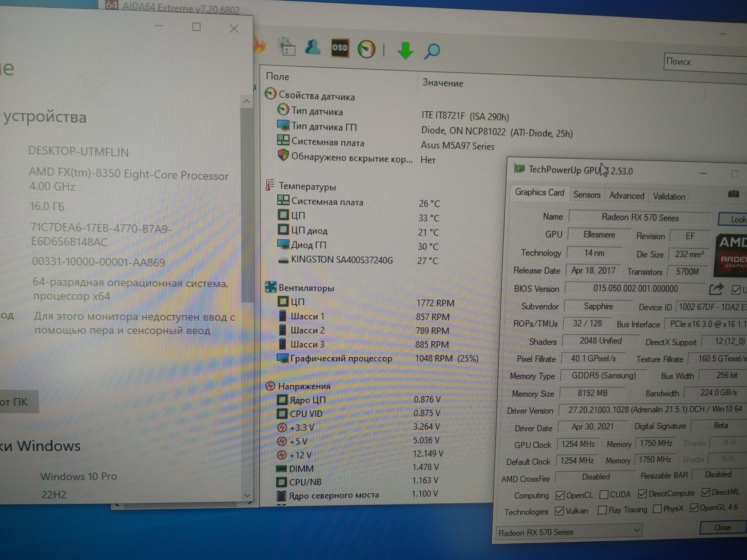This screenshot has width=747, height=560.
Task: Toggle the OpenCL checkbox in GPU-Z
Action: click(x=560, y=495)
